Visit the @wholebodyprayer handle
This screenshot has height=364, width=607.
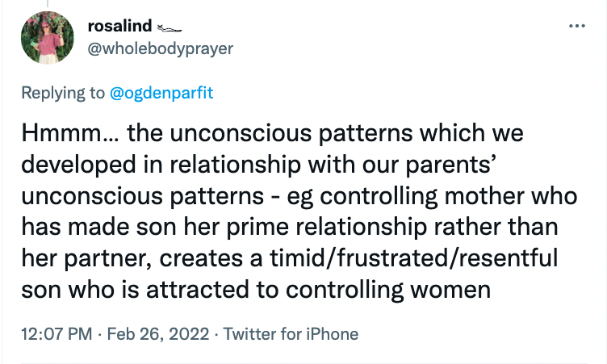coord(160,48)
